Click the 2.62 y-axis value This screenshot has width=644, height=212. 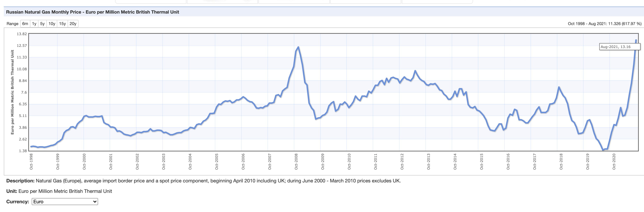click(23, 139)
